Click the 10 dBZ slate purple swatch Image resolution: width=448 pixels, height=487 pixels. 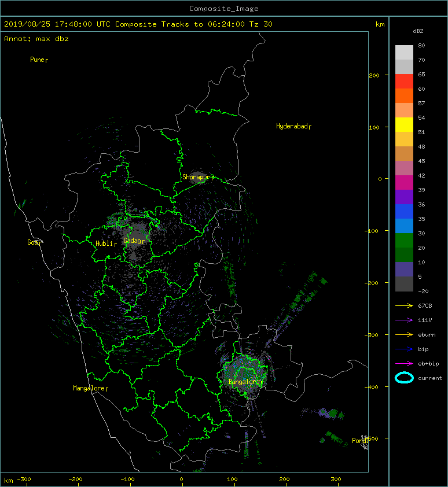point(404,269)
